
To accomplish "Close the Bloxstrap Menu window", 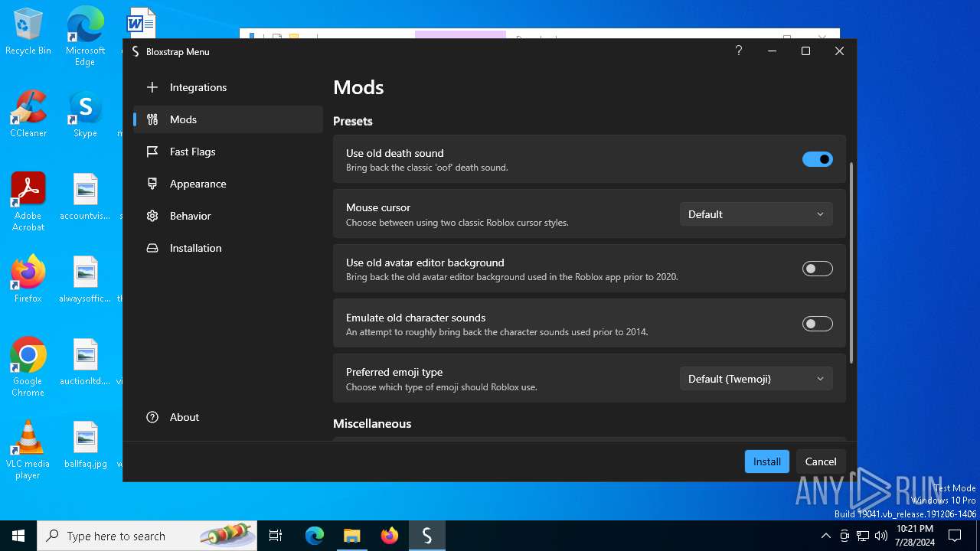I will pyautogui.click(x=839, y=51).
